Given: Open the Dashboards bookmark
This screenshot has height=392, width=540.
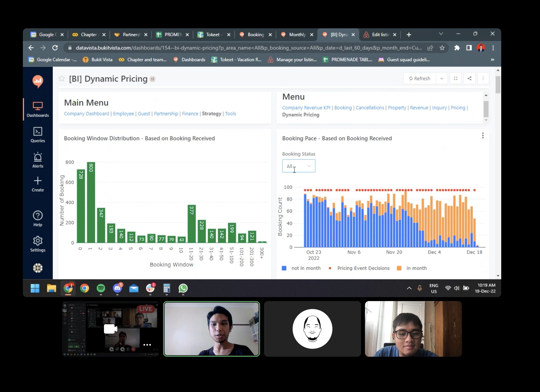Looking at the screenshot, I should click(189, 60).
